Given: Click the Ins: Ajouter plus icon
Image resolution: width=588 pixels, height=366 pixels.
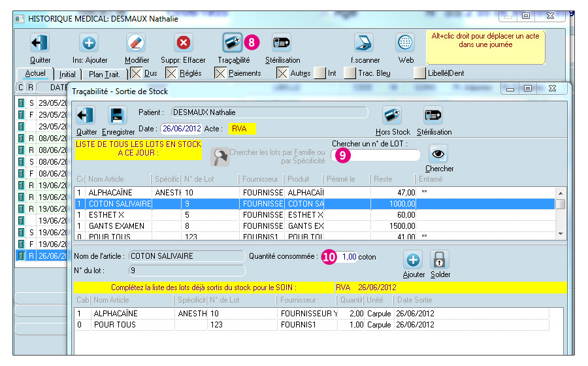Looking at the screenshot, I should pos(90,42).
